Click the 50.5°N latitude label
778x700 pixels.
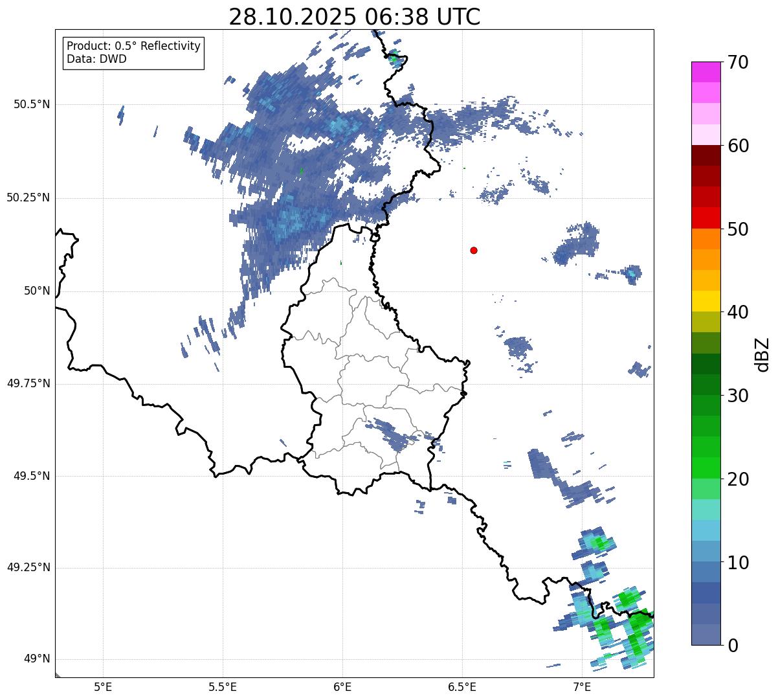coord(32,104)
